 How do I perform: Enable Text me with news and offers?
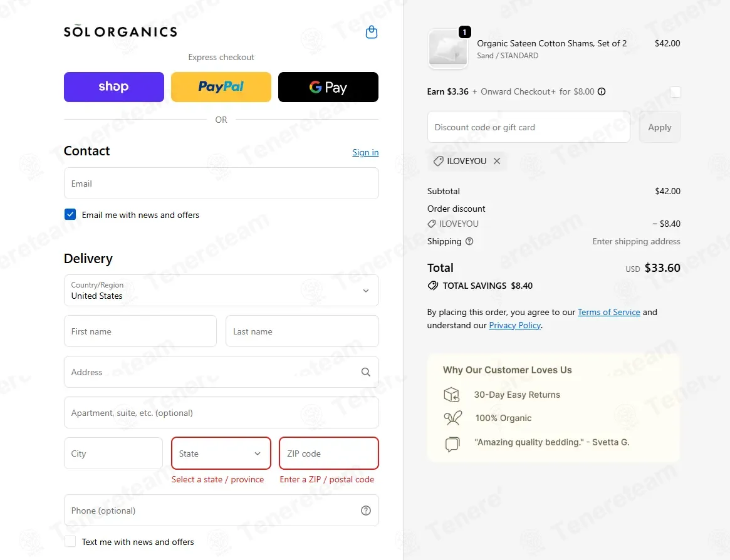tap(70, 541)
